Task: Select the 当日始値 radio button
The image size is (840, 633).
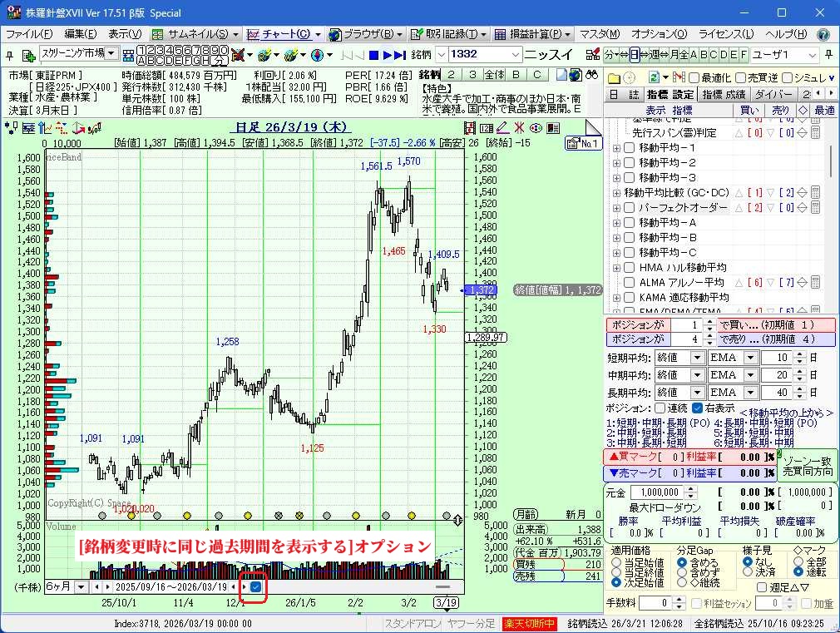Action: 616,562
